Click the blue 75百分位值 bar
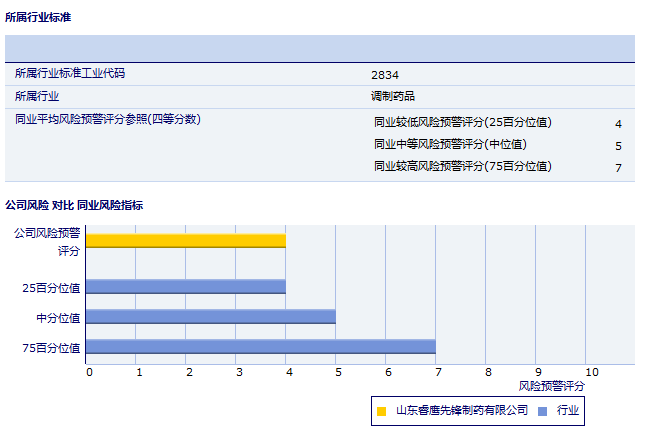Screen dimensions: 649x435 pos(261,347)
